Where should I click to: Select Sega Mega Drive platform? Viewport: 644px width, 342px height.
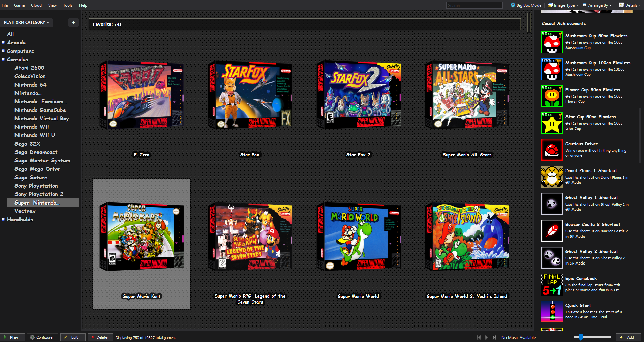point(37,169)
